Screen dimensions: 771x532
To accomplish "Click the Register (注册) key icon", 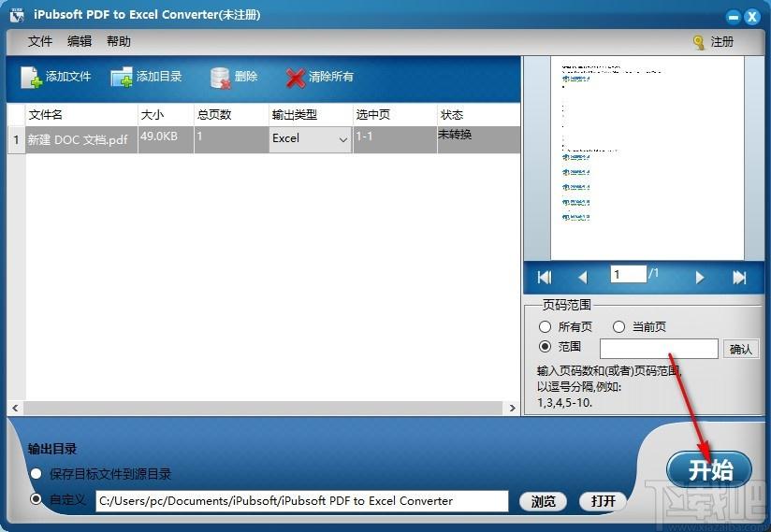I will pos(698,42).
